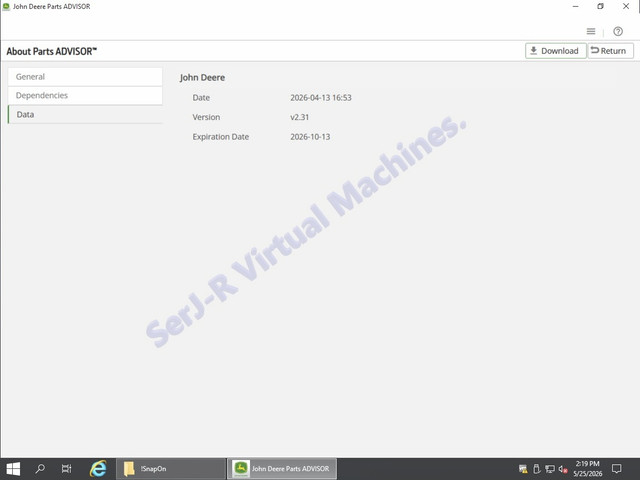Switch to the !SnapOn folder taskbar item

pyautogui.click(x=171, y=469)
